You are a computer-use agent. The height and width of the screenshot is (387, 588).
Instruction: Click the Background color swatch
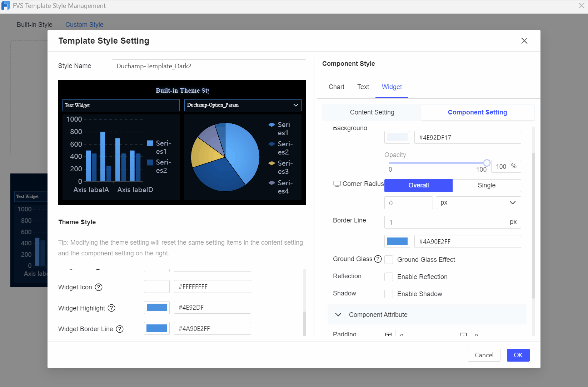click(397, 137)
